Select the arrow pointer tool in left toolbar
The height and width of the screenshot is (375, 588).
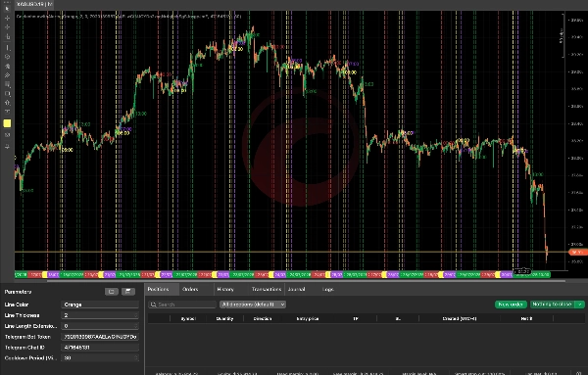(x=7, y=8)
